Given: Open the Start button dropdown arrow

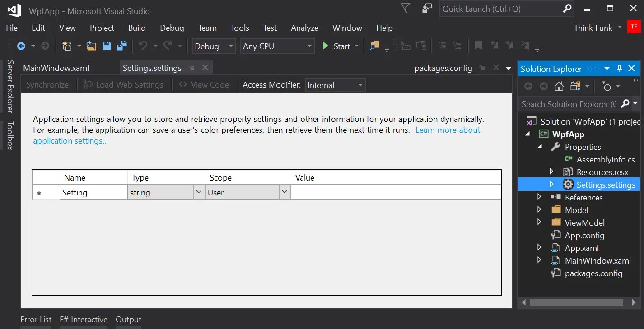Looking at the screenshot, I should (356, 46).
